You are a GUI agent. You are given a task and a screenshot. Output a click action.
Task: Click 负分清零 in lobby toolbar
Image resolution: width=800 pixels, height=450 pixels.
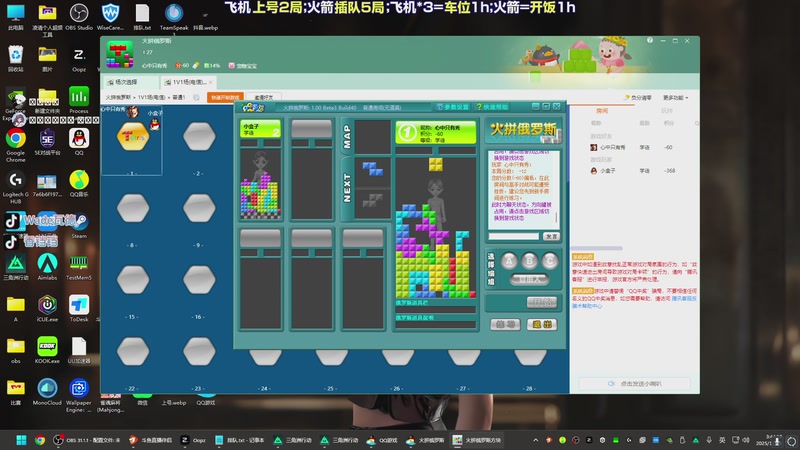tap(638, 97)
